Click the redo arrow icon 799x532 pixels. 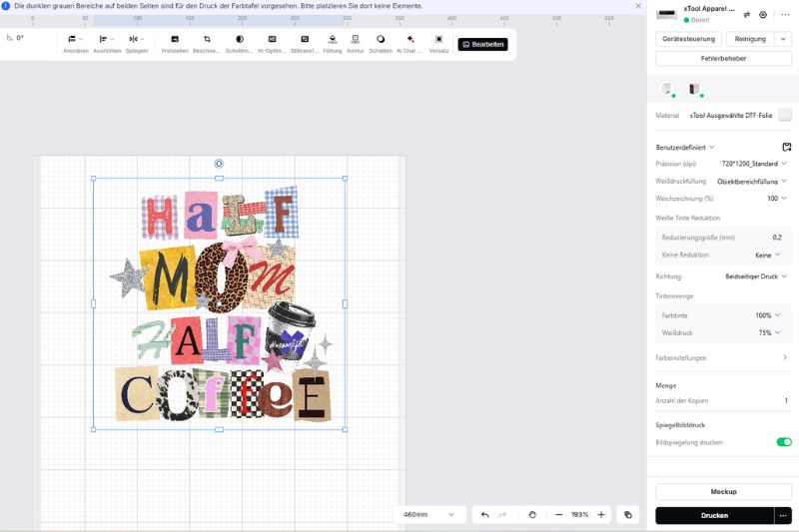coord(502,515)
